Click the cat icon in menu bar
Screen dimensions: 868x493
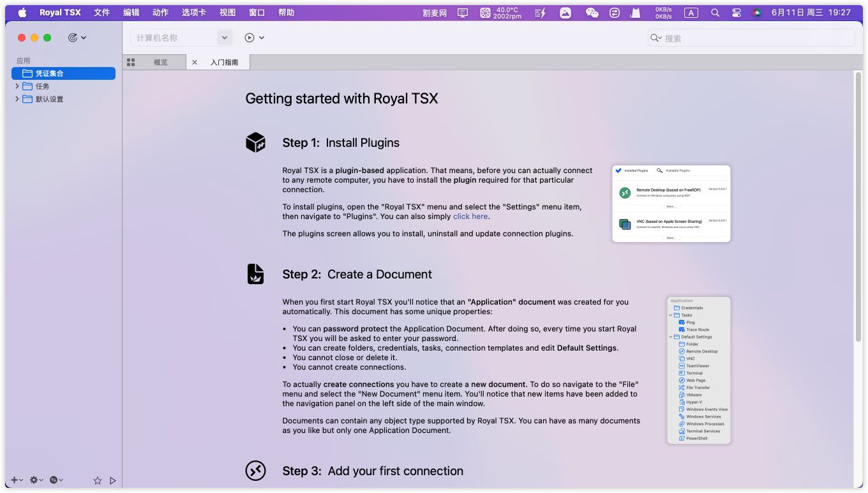(x=635, y=12)
